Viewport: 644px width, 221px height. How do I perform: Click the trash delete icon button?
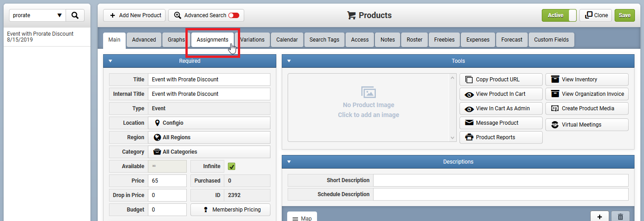pyautogui.click(x=620, y=217)
